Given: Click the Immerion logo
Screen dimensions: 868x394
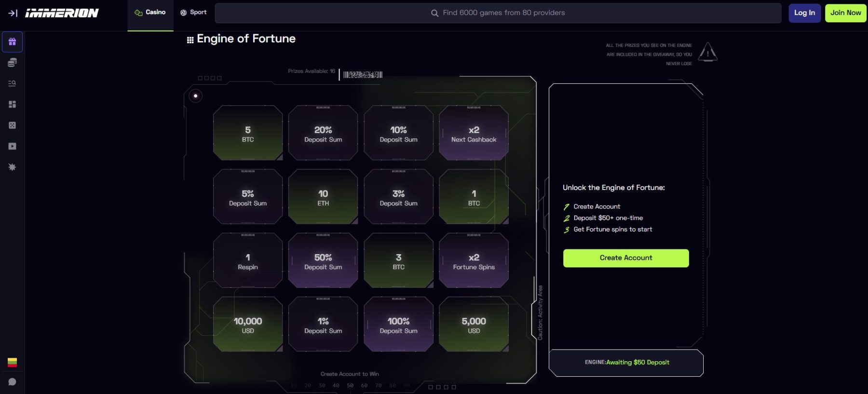Looking at the screenshot, I should tap(62, 13).
